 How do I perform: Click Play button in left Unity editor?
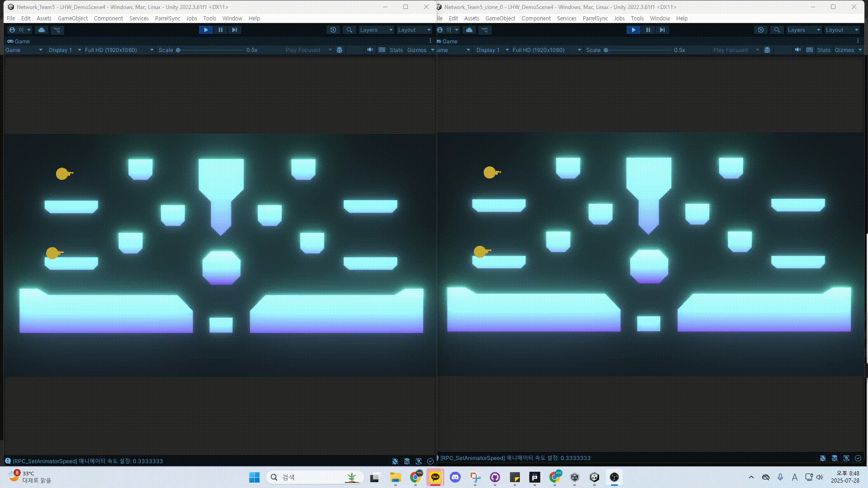(206, 30)
